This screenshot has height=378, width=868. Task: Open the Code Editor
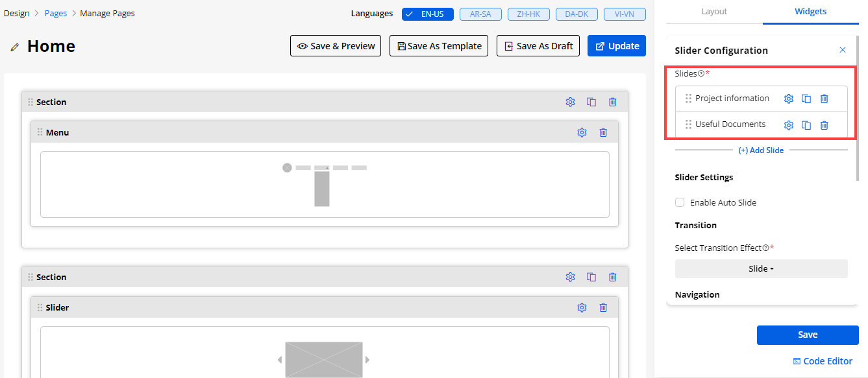[823, 361]
